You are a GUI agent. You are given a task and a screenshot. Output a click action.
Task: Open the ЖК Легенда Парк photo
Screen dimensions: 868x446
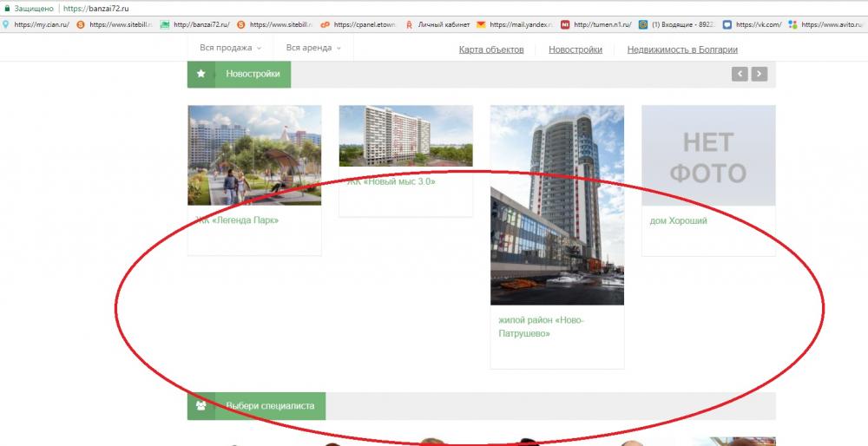click(x=254, y=155)
